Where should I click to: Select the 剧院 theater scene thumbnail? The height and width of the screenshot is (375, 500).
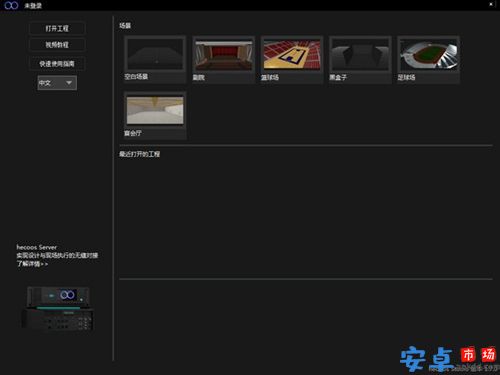223,59
